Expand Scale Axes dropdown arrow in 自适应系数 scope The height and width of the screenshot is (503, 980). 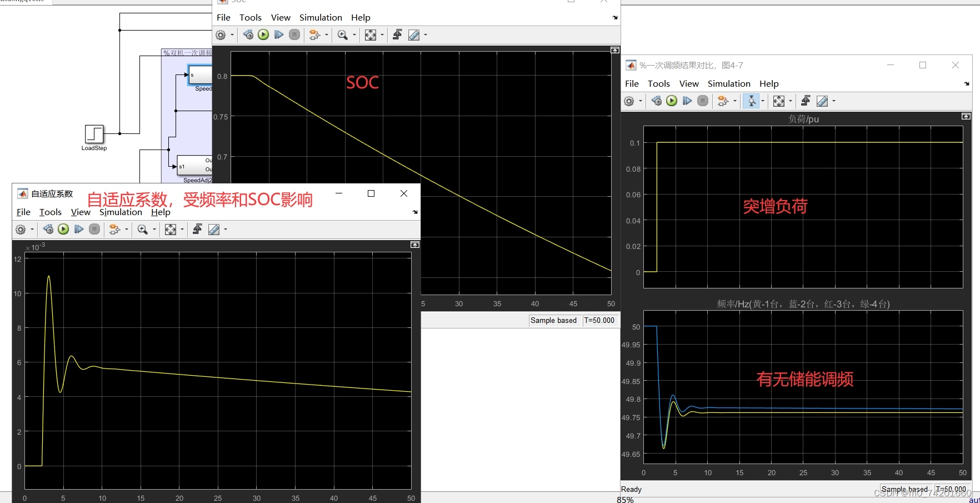182,230
